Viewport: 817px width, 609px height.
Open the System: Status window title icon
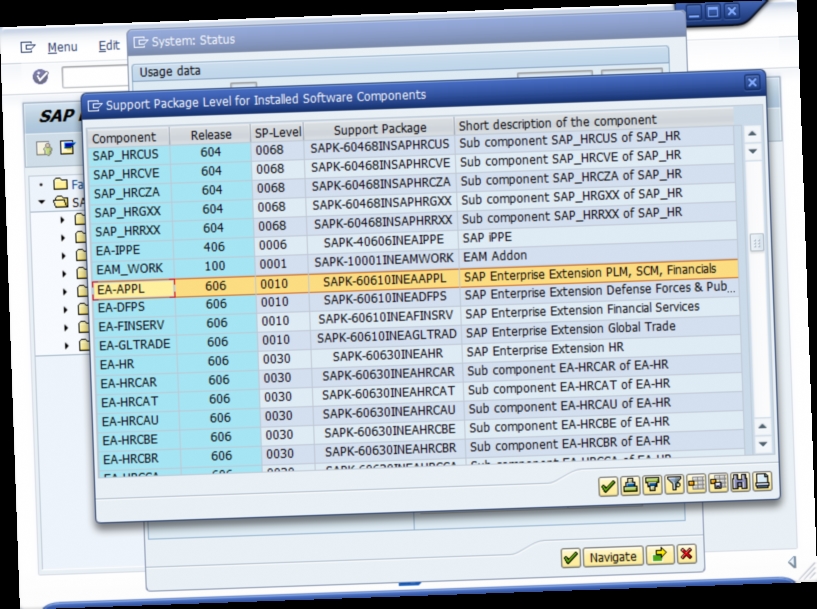tap(140, 42)
